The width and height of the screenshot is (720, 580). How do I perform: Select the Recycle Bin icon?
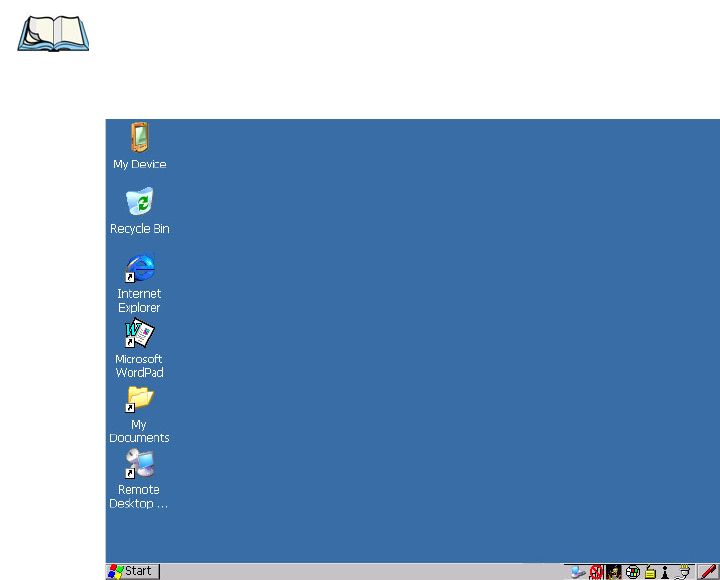140,201
